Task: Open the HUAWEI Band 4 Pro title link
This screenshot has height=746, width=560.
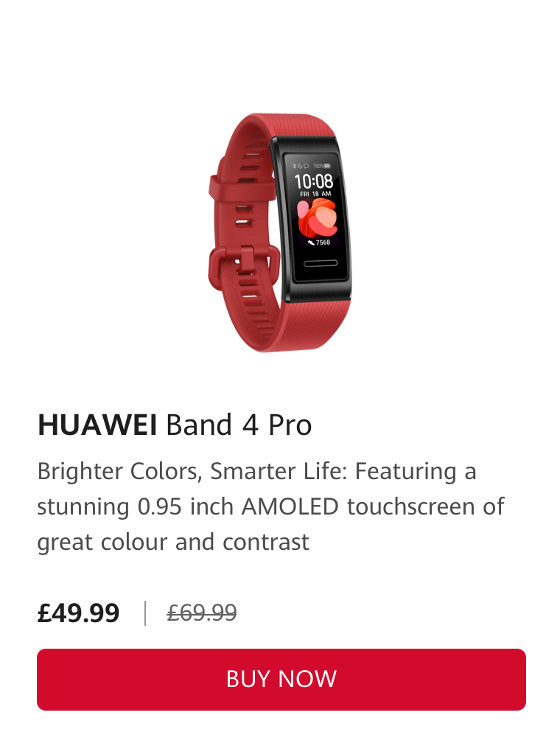Action: point(175,425)
